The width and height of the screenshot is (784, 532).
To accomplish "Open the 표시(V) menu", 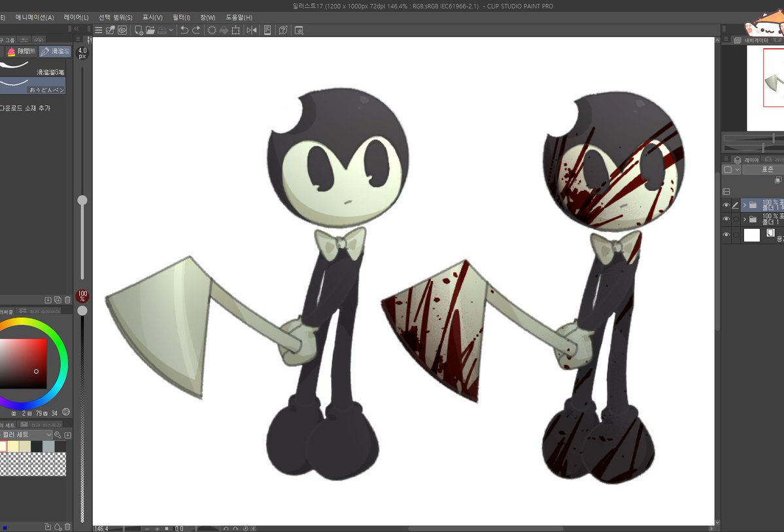I will tap(152, 18).
